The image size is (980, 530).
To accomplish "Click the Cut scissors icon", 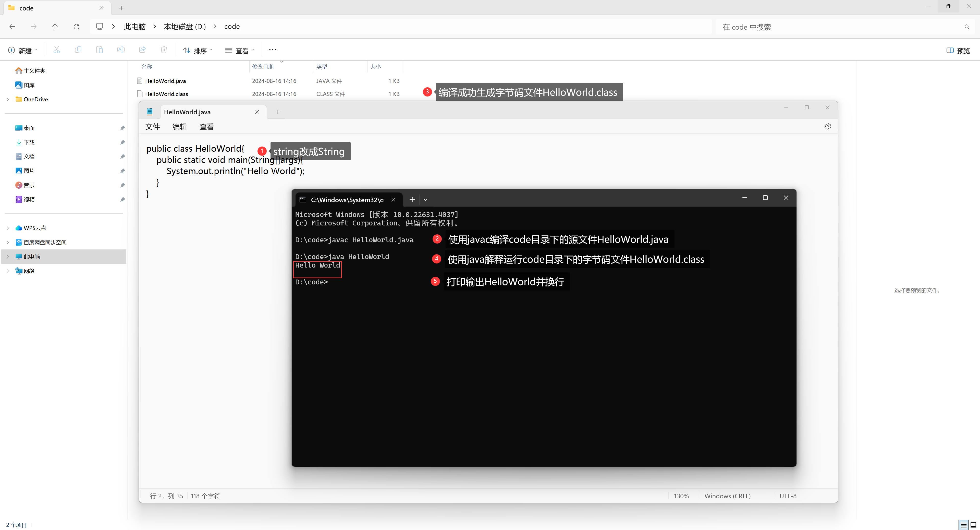I will pos(56,50).
